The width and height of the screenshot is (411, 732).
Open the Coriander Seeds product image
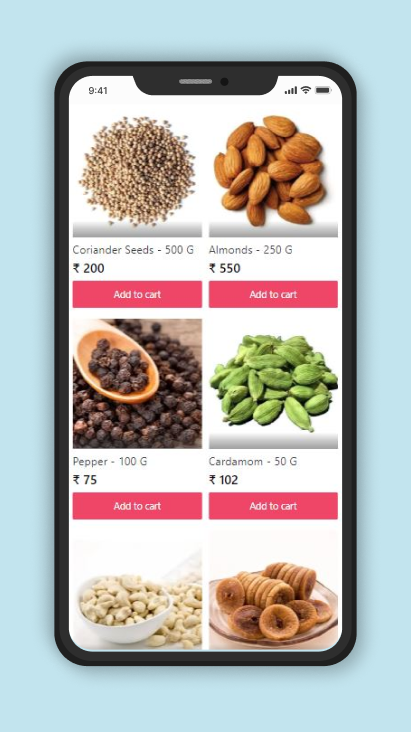[137, 173]
